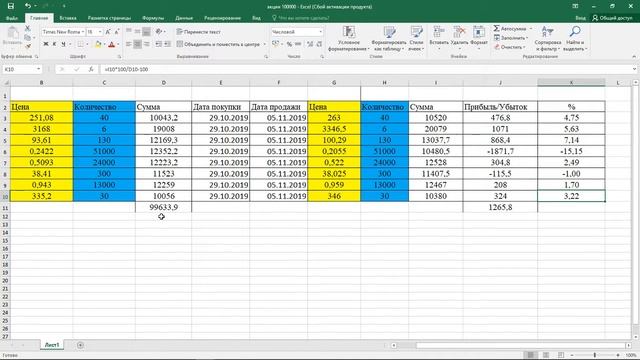
Task: Toggle bottom vertical alignment
Action: pyautogui.click(x=147, y=31)
